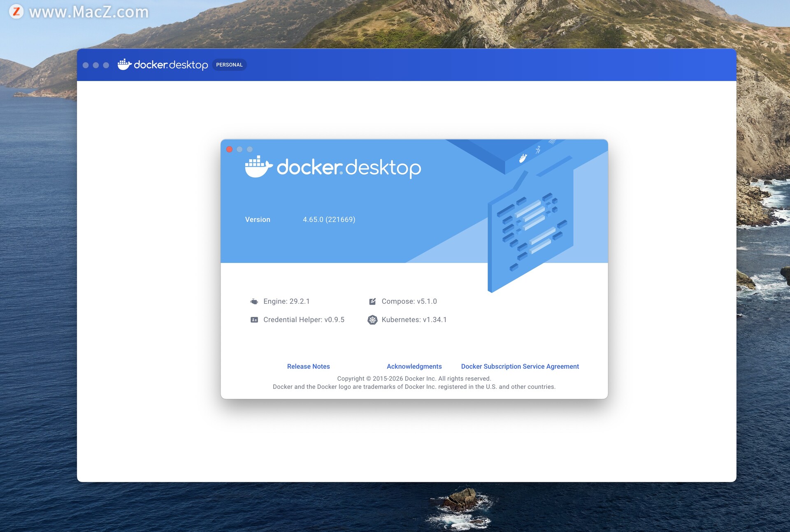Screen dimensions: 790x532
Task: Open the Release Notes link
Action: point(308,366)
